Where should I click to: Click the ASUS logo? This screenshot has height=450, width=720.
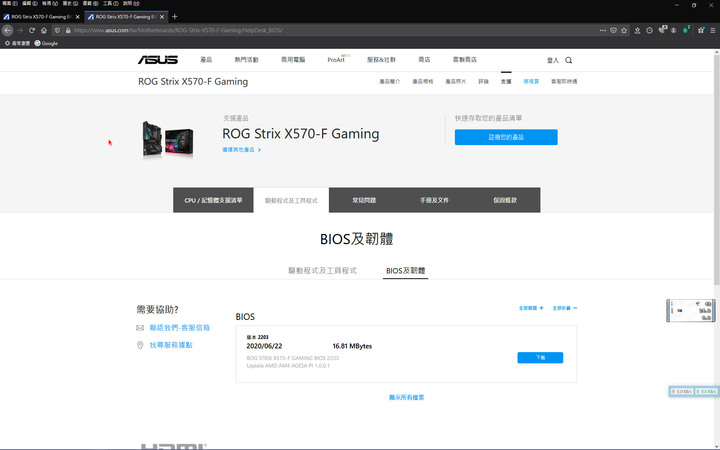tap(158, 60)
